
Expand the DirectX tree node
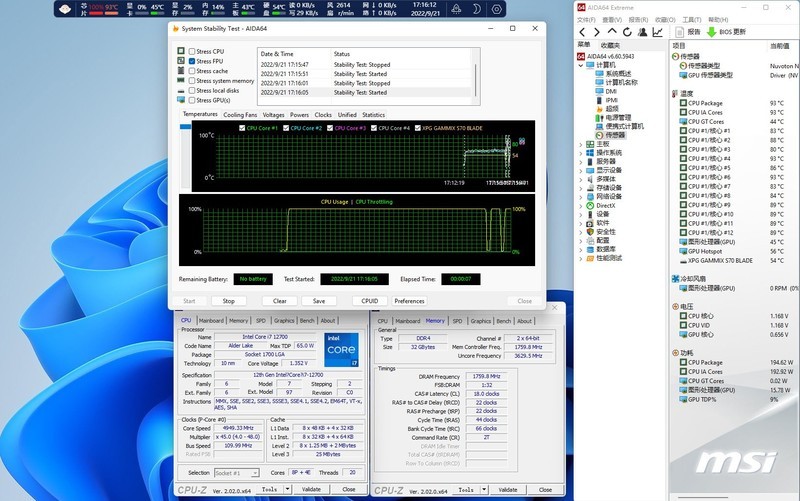tap(581, 206)
